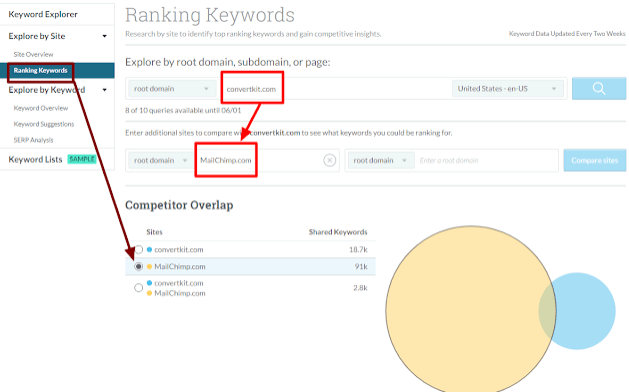Click the Sites column header
Image resolution: width=629 pixels, height=392 pixels.
154,232
